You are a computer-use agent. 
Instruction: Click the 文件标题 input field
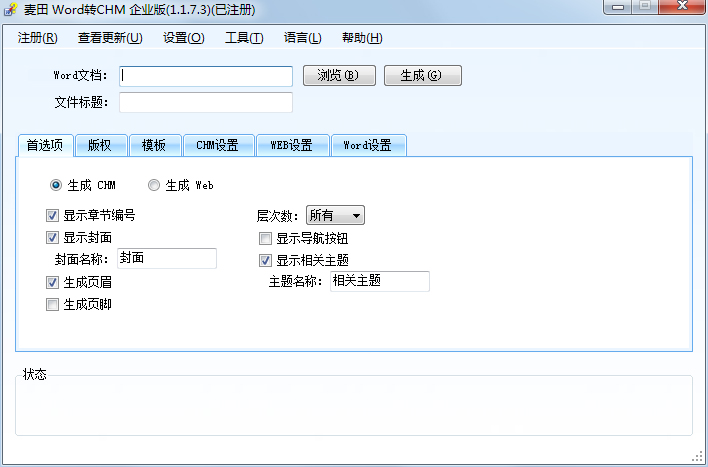pyautogui.click(x=206, y=103)
